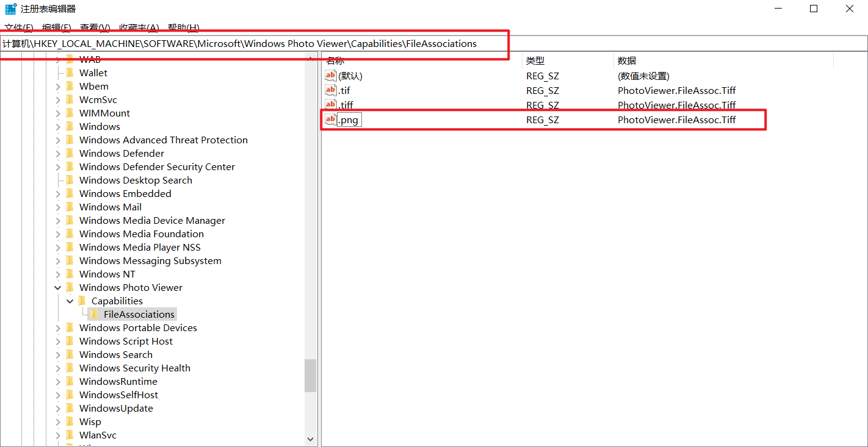Click the tree scrollbar down arrow
868x447 pixels.
pyautogui.click(x=310, y=439)
